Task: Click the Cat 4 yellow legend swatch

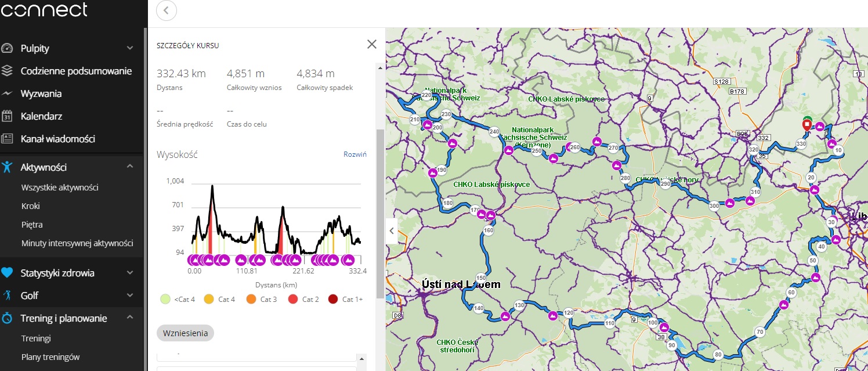Action: click(x=209, y=300)
